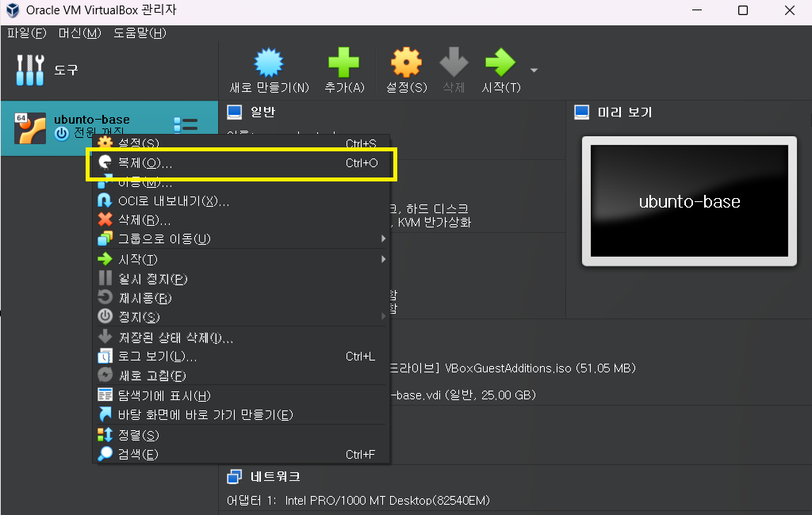Click the discard saved state arrow icon

pos(105,337)
